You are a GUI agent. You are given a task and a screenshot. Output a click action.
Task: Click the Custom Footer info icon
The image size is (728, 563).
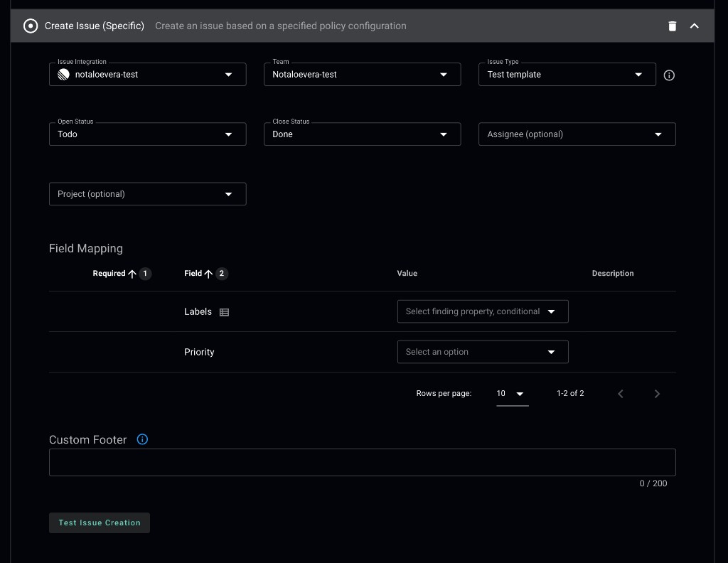(142, 439)
